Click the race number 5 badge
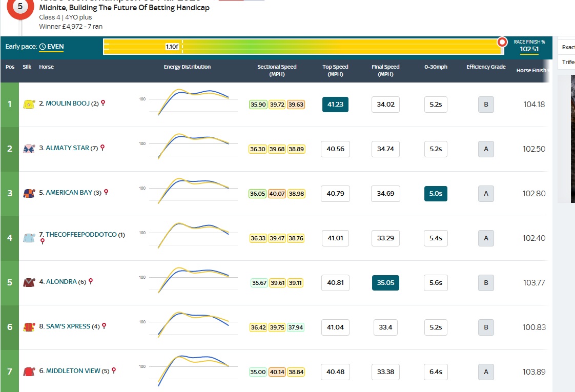The image size is (575, 392). [20, 8]
